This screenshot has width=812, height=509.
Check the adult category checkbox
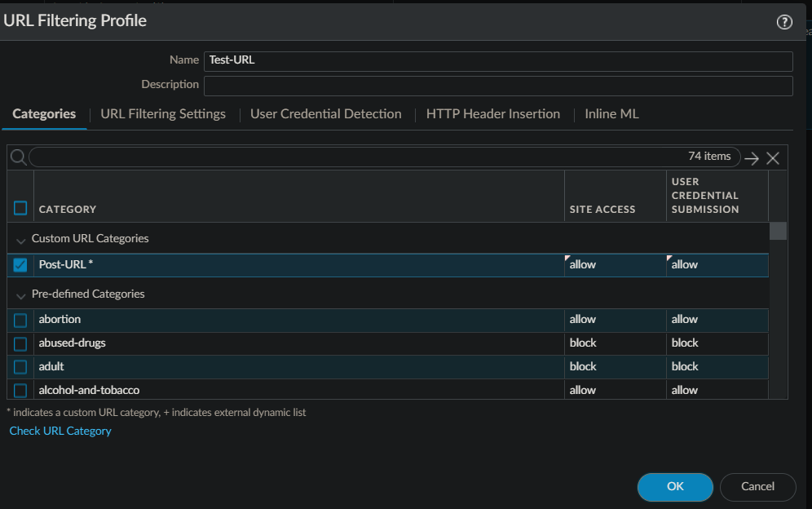coord(20,367)
